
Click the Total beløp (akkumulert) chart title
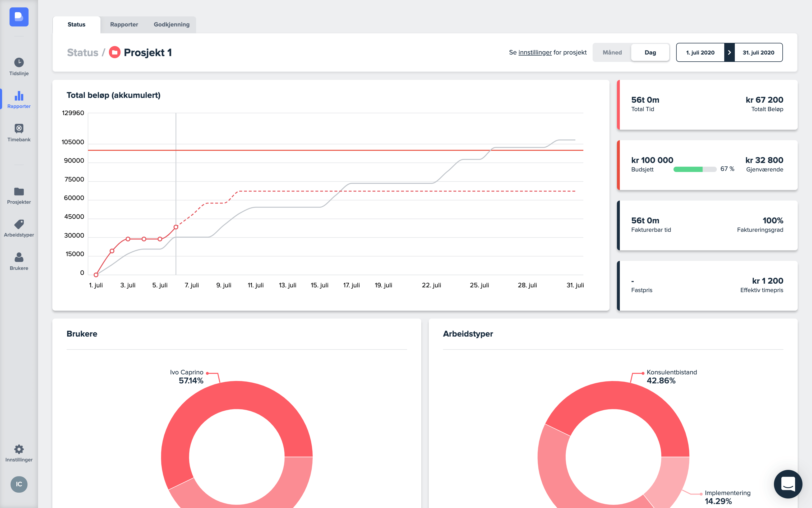[113, 96]
